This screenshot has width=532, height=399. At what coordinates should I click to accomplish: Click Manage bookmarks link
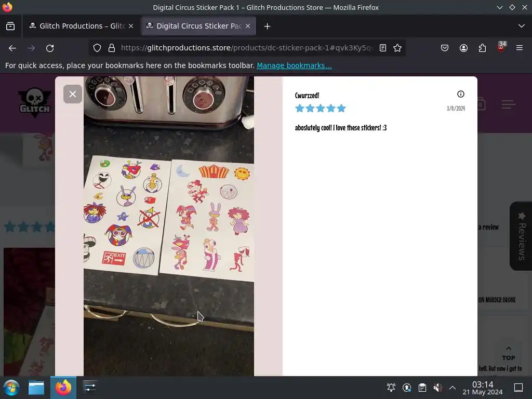[x=294, y=65]
